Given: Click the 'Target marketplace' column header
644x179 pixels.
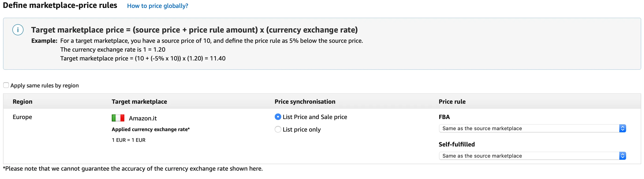Looking at the screenshot, I should tap(139, 102).
